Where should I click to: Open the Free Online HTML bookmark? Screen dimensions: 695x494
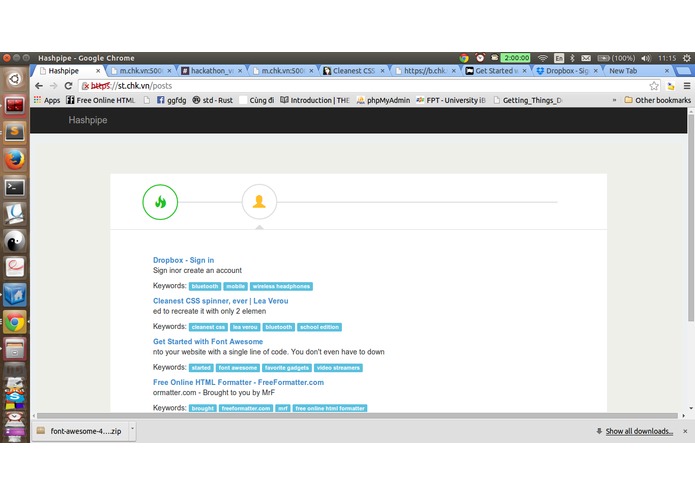100,100
